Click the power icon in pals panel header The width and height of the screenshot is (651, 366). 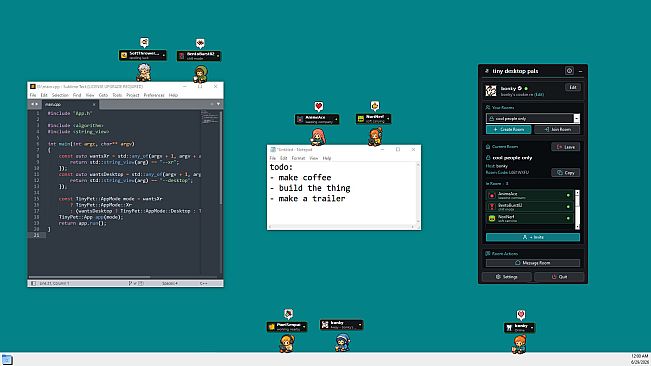569,71
